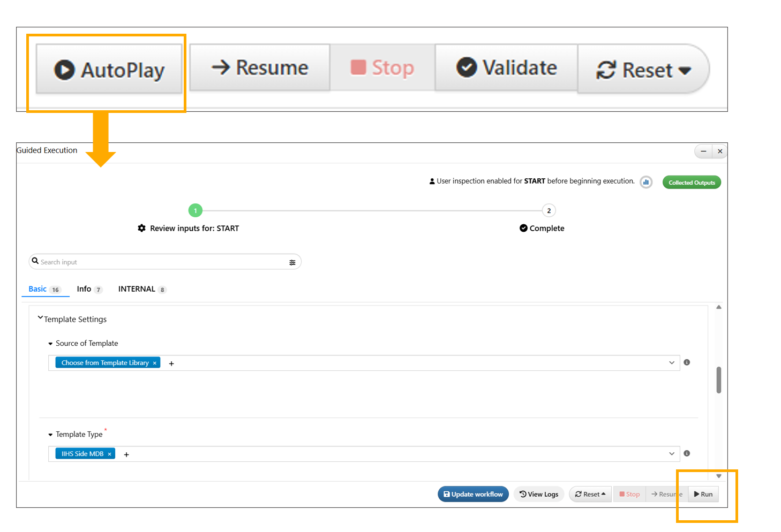Click the Search input field
Screen dimensions: 781x532
(161, 262)
